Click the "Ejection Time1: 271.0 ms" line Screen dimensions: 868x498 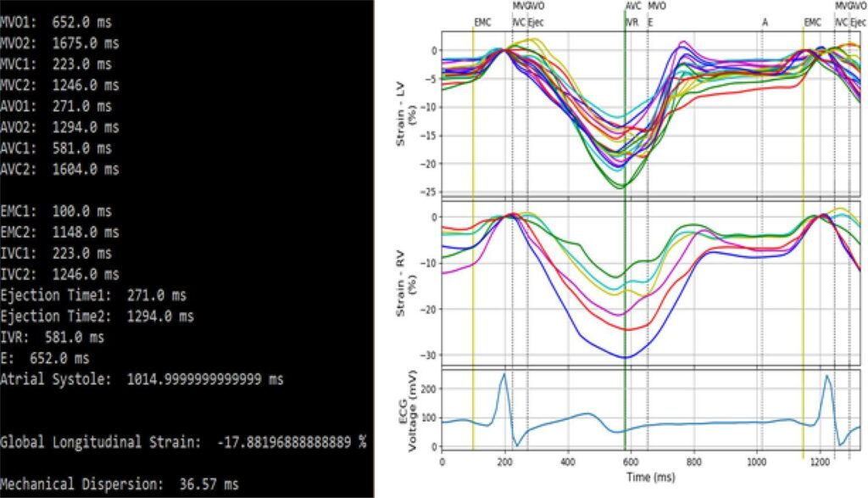coord(93,296)
